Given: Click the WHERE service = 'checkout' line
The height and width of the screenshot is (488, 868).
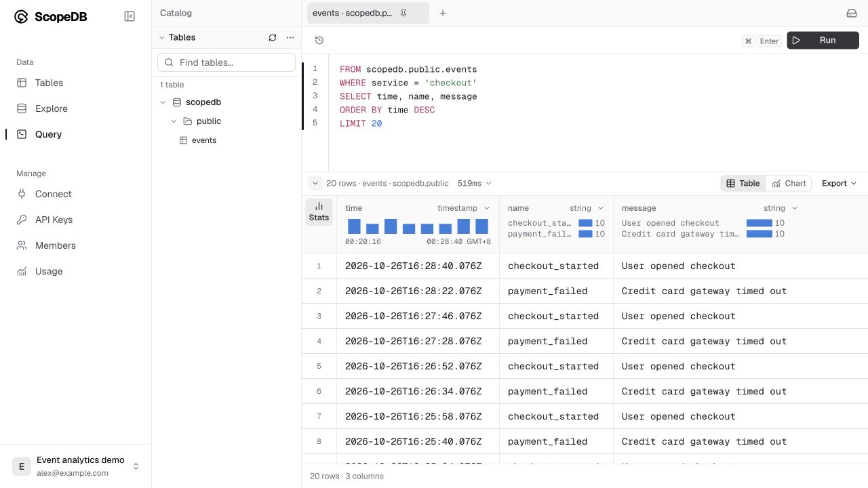Looking at the screenshot, I should [408, 83].
